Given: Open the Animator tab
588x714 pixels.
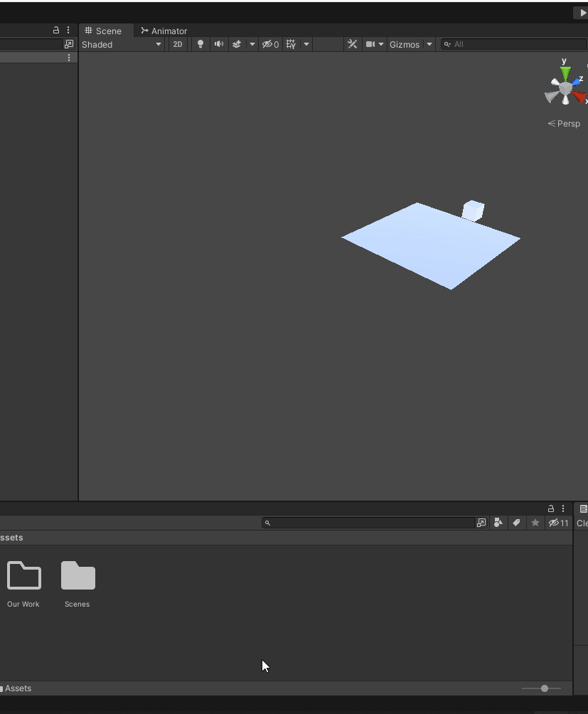Looking at the screenshot, I should pyautogui.click(x=164, y=31).
